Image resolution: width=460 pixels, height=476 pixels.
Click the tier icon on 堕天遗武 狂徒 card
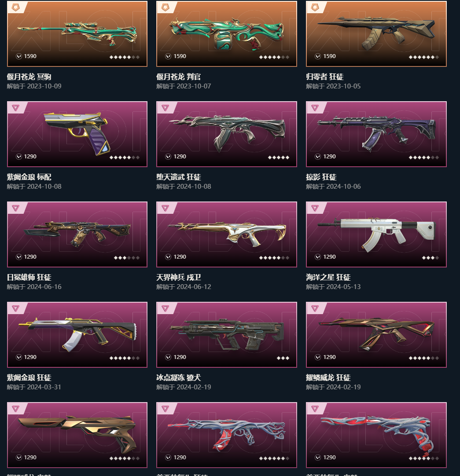pyautogui.click(x=165, y=108)
